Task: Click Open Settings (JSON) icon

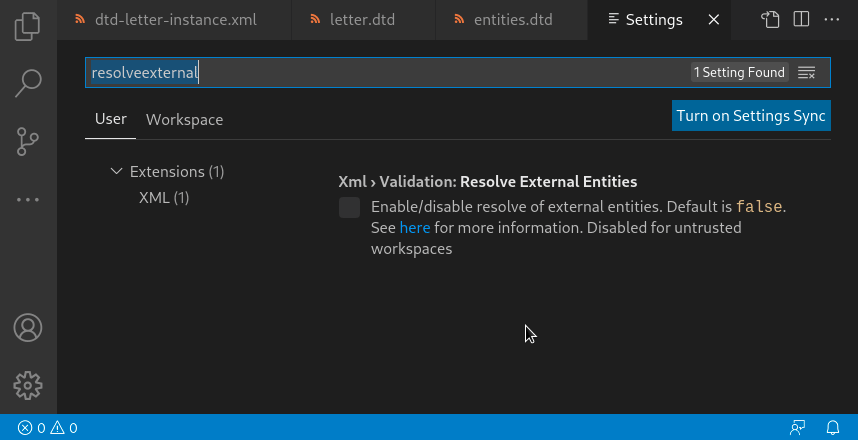Action: coord(769,19)
